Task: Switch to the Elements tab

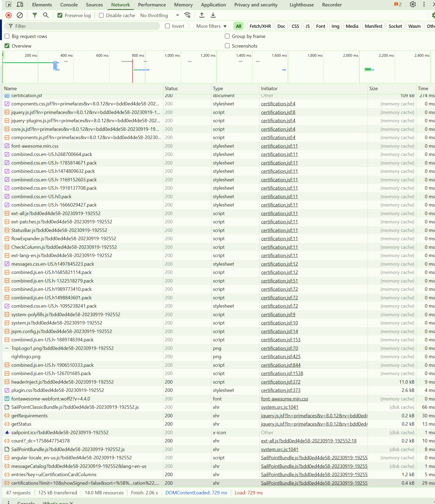Action: 42,5
